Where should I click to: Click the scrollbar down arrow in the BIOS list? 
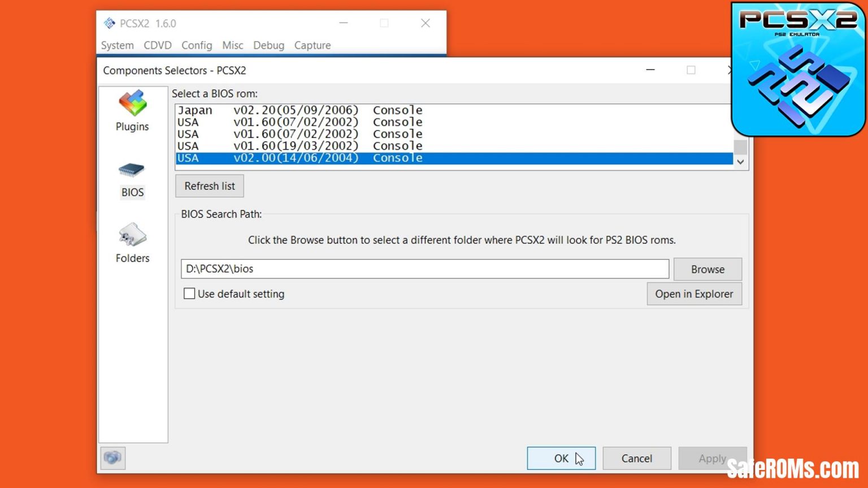pyautogui.click(x=740, y=162)
